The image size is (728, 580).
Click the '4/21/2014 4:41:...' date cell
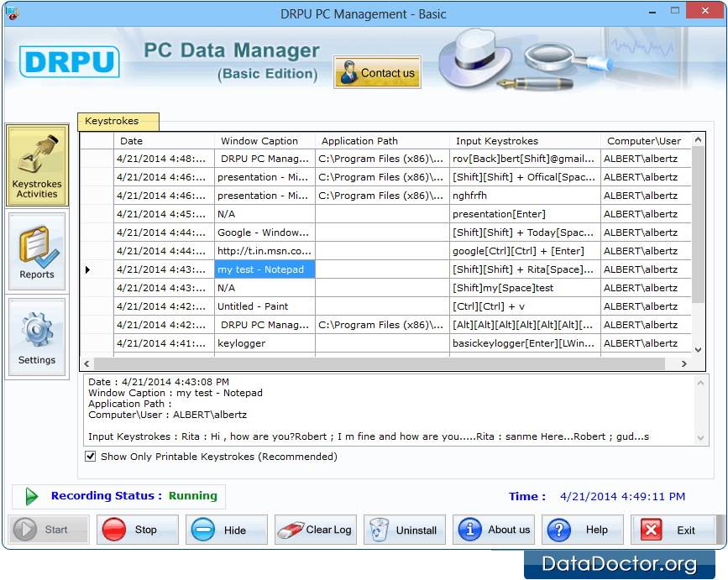[x=164, y=343]
